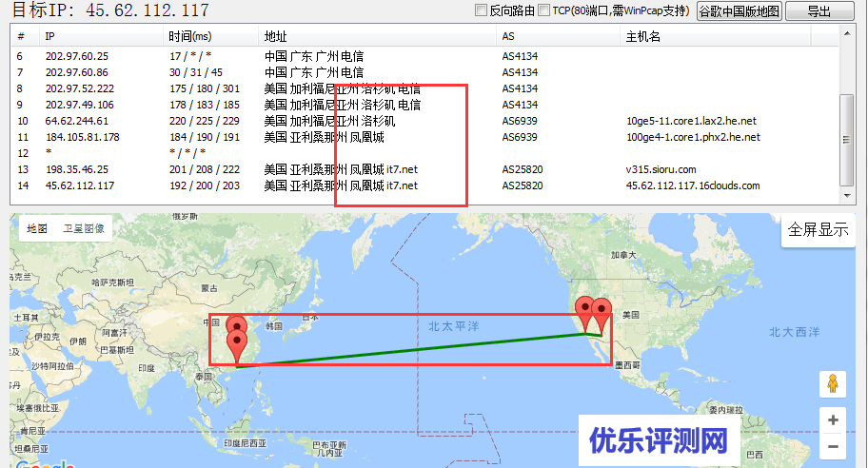
Task: Select hop row with IP 202.97.60.86
Action: tap(424, 72)
